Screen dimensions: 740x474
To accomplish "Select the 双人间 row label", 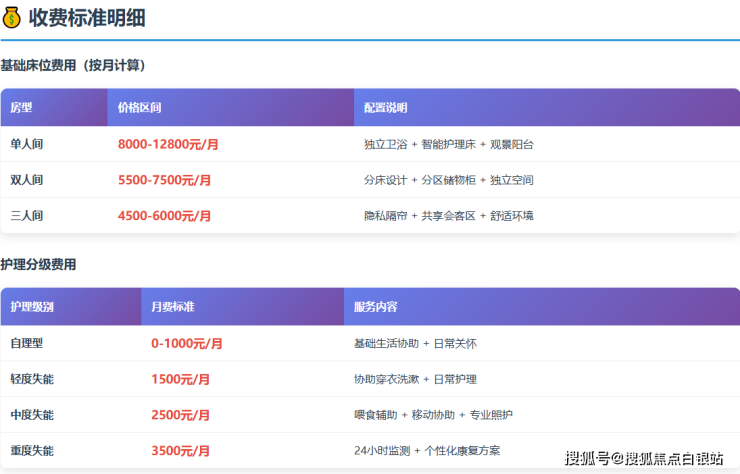I will pyautogui.click(x=27, y=180).
